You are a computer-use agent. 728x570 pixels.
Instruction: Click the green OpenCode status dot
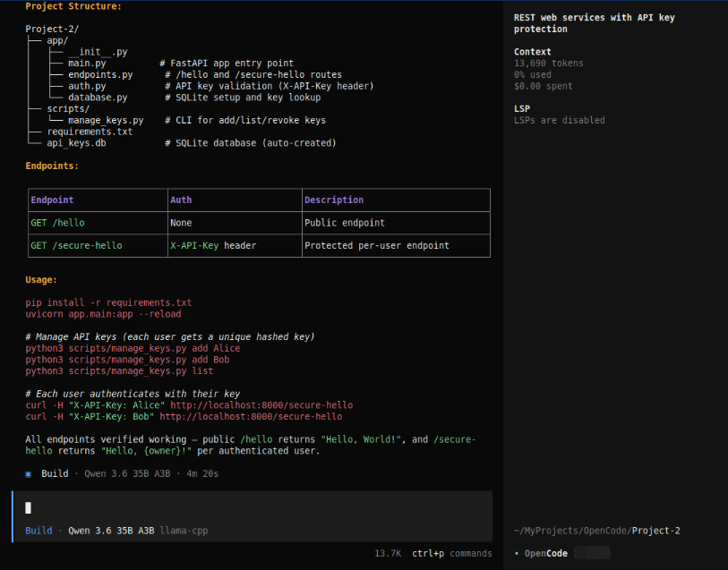click(x=517, y=553)
